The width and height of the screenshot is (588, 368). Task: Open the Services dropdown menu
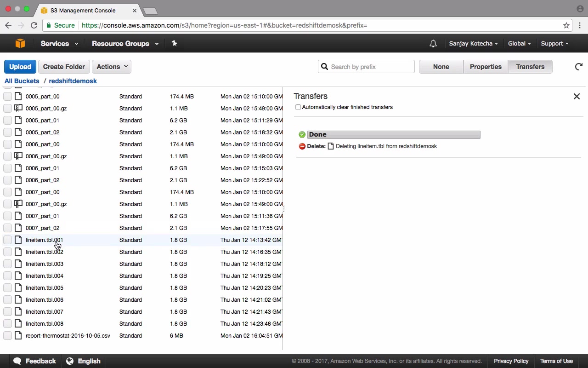click(59, 44)
